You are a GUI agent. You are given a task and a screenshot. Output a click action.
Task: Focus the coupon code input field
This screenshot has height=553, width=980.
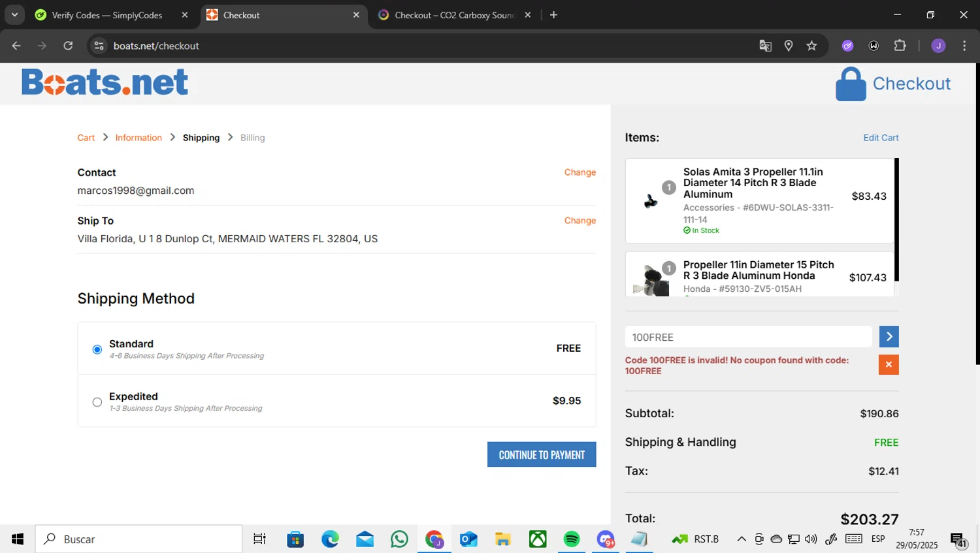coord(749,337)
